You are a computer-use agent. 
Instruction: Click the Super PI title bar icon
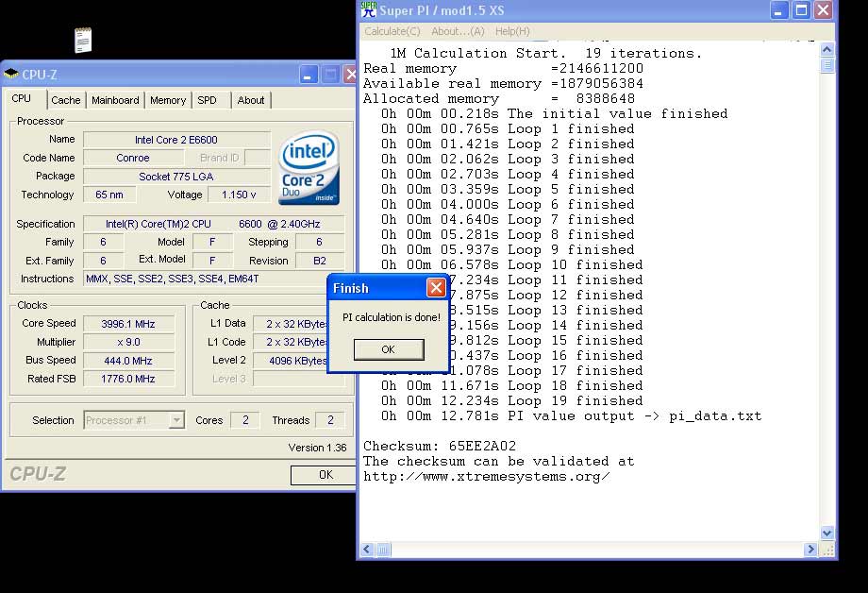368,9
